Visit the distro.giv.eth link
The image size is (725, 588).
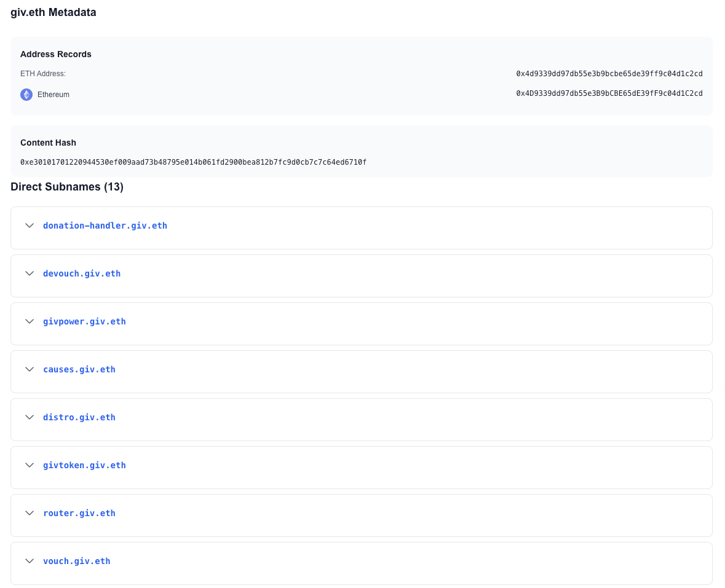[x=79, y=417]
